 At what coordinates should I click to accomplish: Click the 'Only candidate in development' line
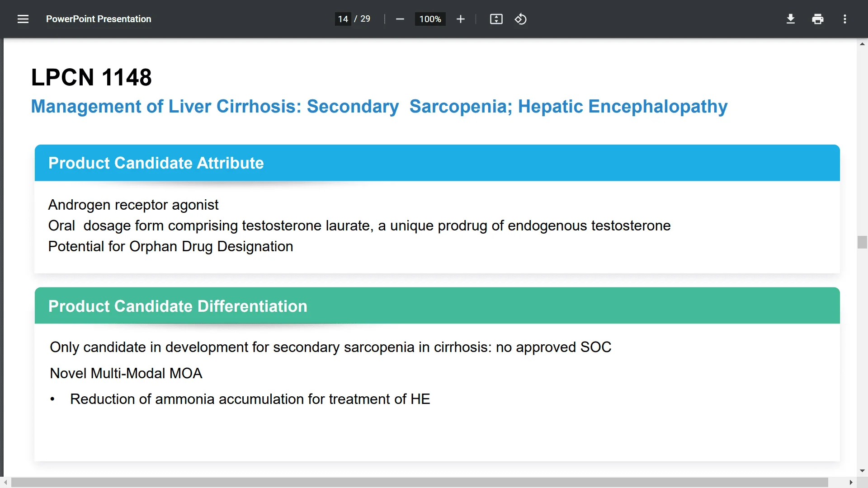pyautogui.click(x=330, y=347)
